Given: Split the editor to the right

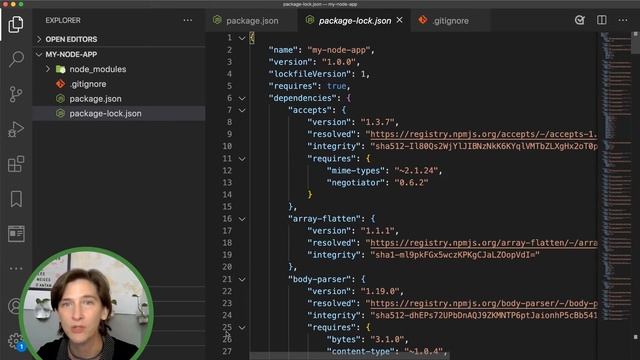Looking at the screenshot, I should point(602,20).
